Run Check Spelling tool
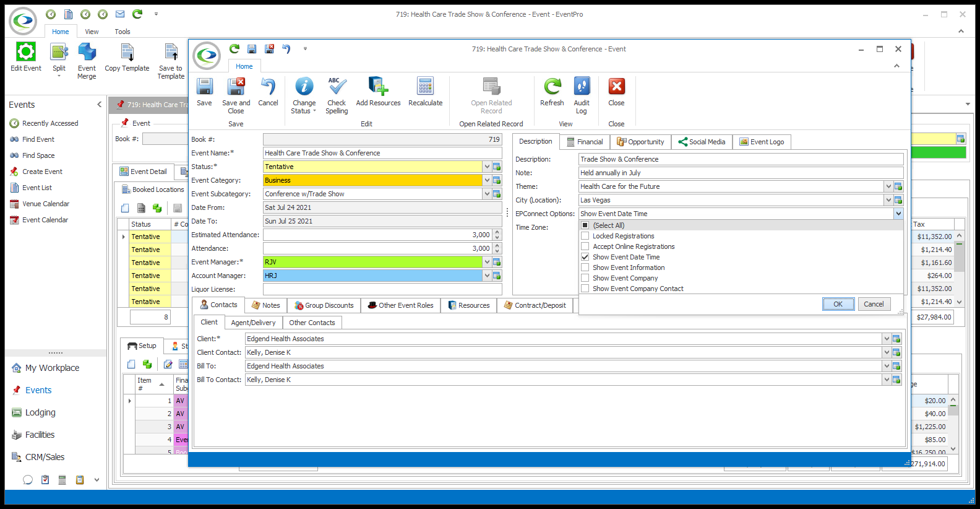Screen dimensions: 980x509 [337, 96]
